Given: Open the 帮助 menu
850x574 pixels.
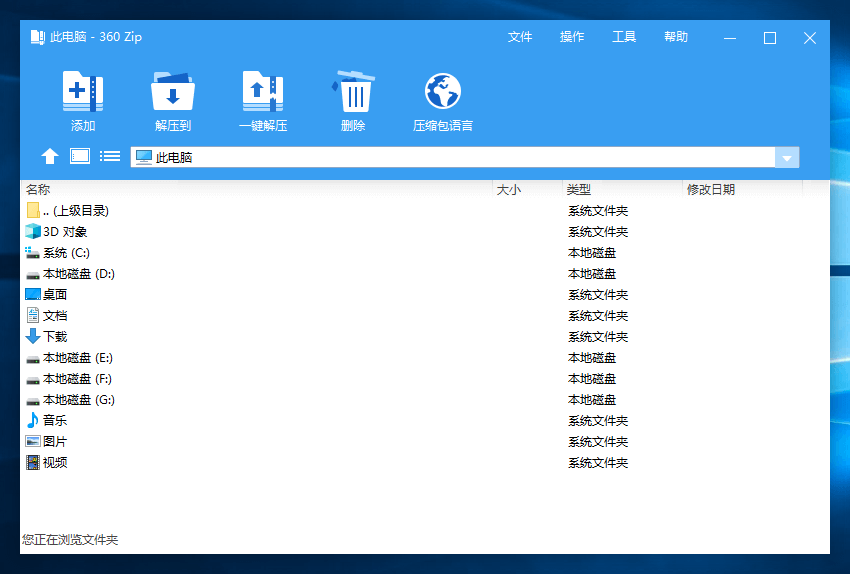Looking at the screenshot, I should coord(676,37).
